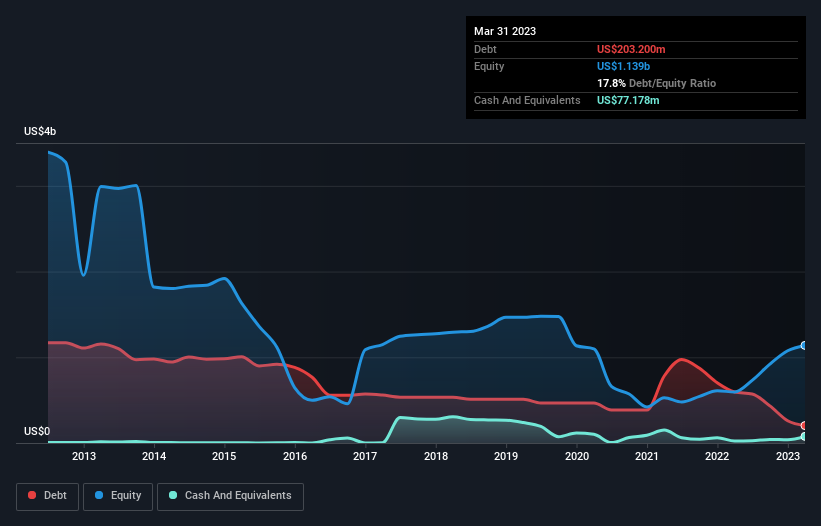Click the US$77.178m cash value
The image size is (821, 526).
628,100
